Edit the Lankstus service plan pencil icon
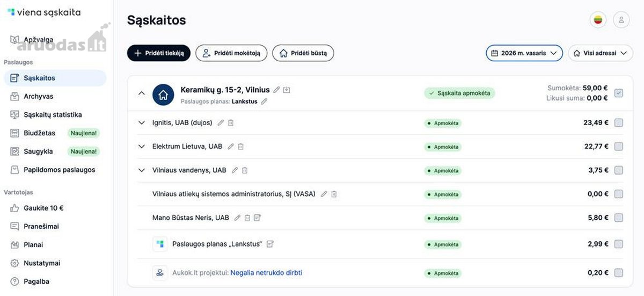Viewport: 644px width, 296px height. coord(264,101)
